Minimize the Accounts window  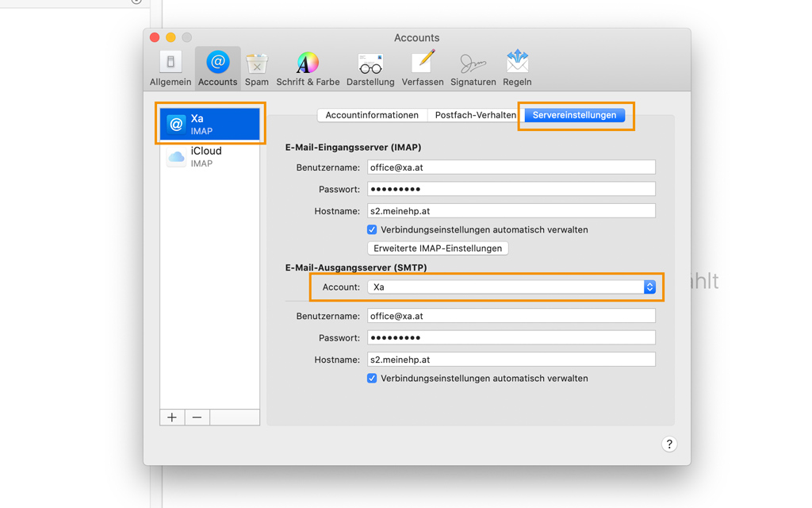tap(170, 37)
